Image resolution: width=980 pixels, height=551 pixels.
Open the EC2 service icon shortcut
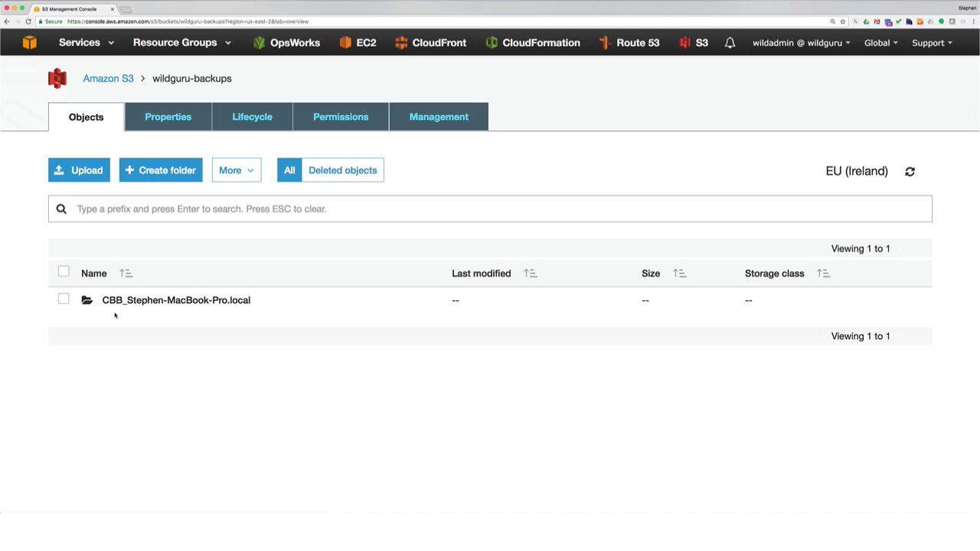(x=345, y=43)
